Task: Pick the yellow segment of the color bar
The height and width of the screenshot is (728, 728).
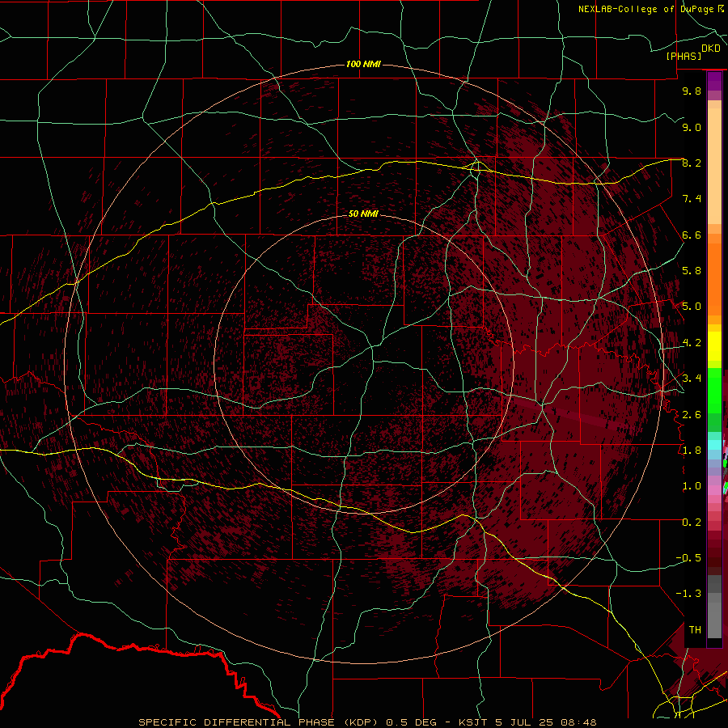Action: (714, 346)
